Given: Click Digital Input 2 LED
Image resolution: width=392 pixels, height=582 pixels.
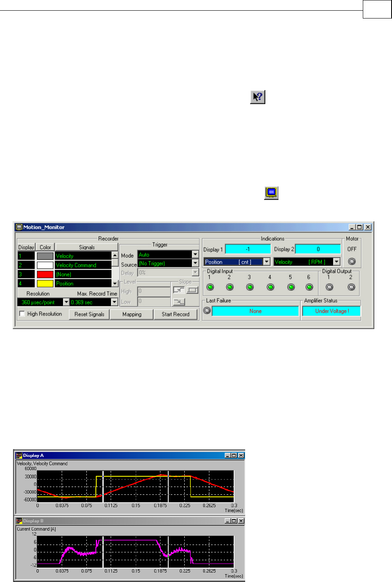Looking at the screenshot, I should (x=230, y=287).
